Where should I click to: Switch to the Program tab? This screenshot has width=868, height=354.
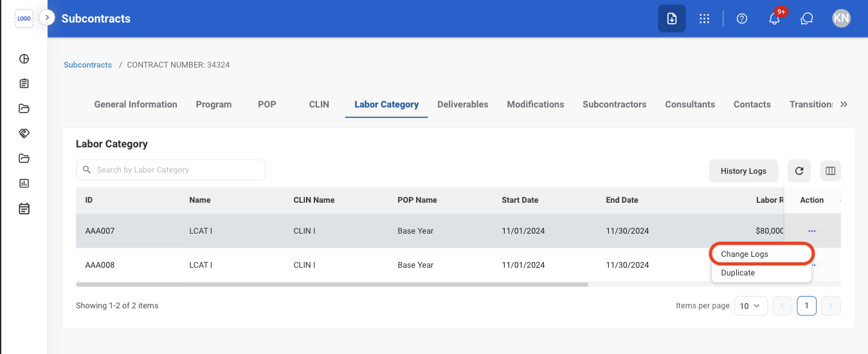[213, 104]
